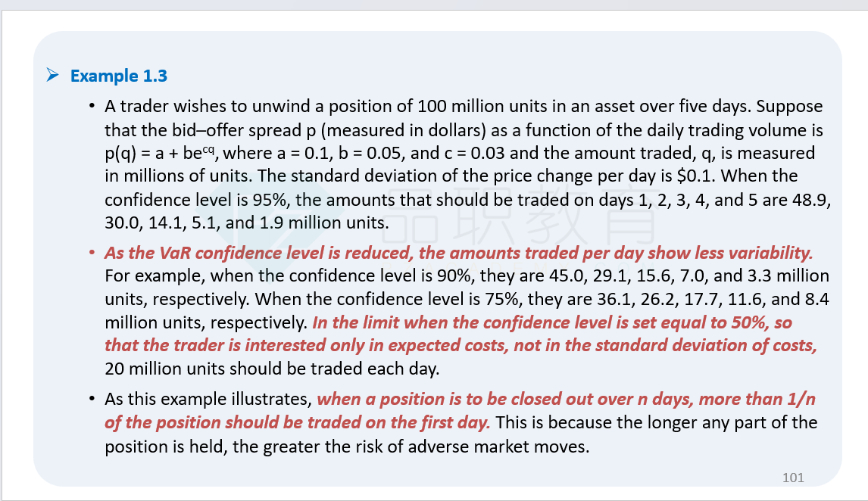The image size is (868, 501).
Task: Click the blue arrow bullet before Example 1.3
Action: (52, 75)
